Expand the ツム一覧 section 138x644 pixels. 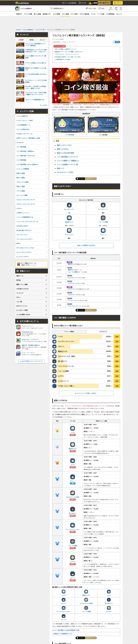[x=32, y=301]
